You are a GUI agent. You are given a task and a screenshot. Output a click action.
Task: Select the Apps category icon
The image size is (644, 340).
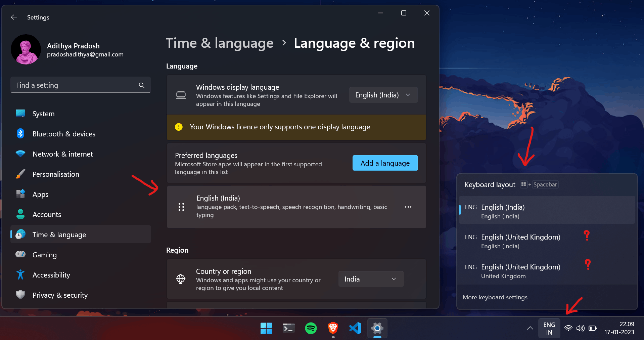pyautogui.click(x=20, y=194)
